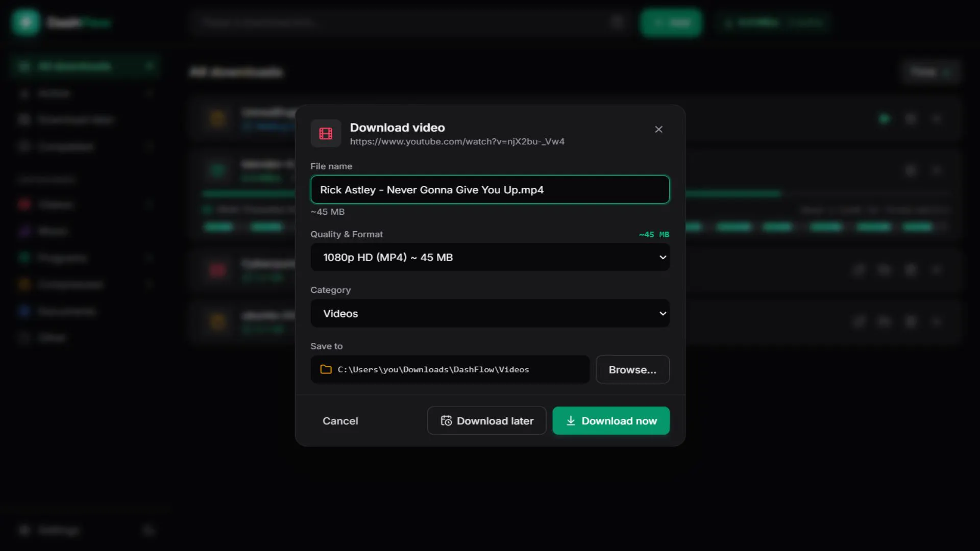The width and height of the screenshot is (980, 551).
Task: Click the Download video title
Action: (x=398, y=128)
